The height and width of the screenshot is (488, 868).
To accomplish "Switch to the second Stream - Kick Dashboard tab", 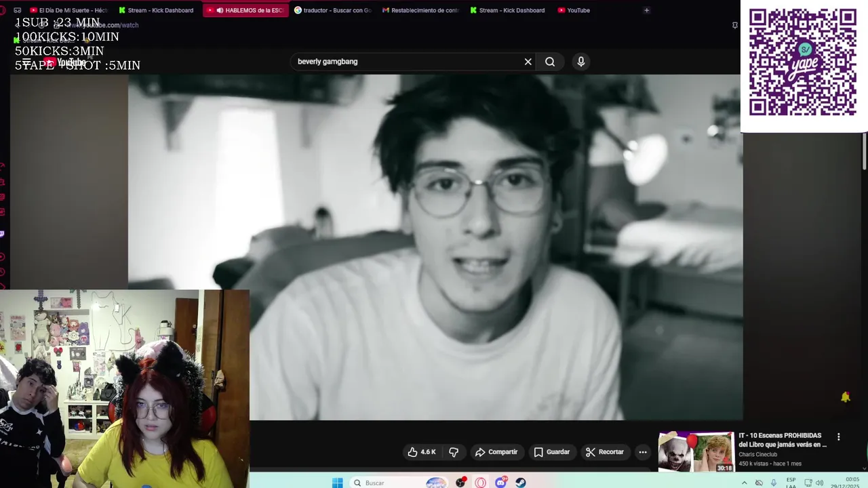I will [509, 10].
